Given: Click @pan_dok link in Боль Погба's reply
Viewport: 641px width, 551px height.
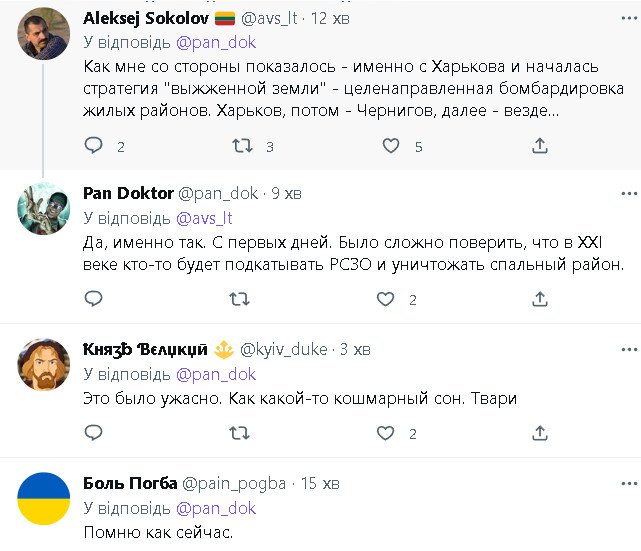Looking at the screenshot, I should pyautogui.click(x=216, y=508).
